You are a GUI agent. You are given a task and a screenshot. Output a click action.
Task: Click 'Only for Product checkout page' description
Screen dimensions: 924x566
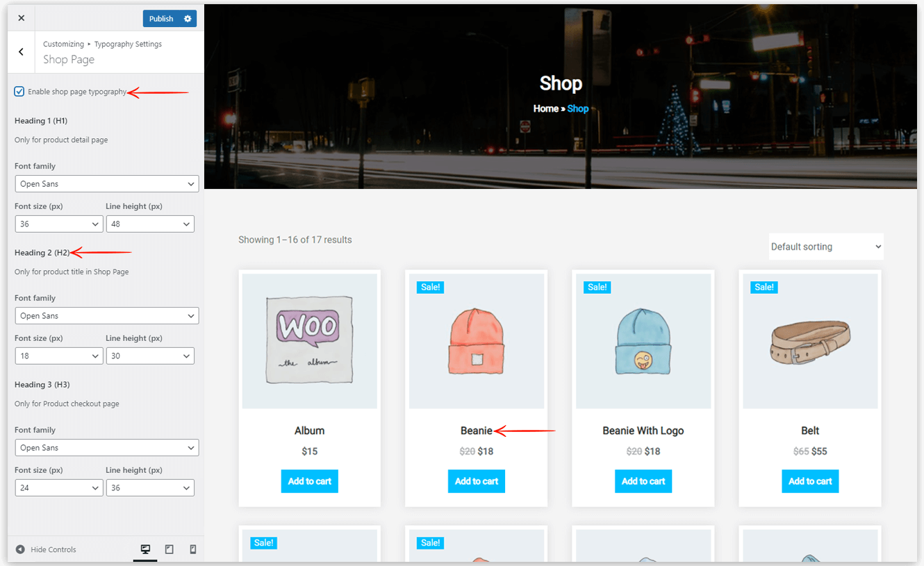click(x=67, y=404)
